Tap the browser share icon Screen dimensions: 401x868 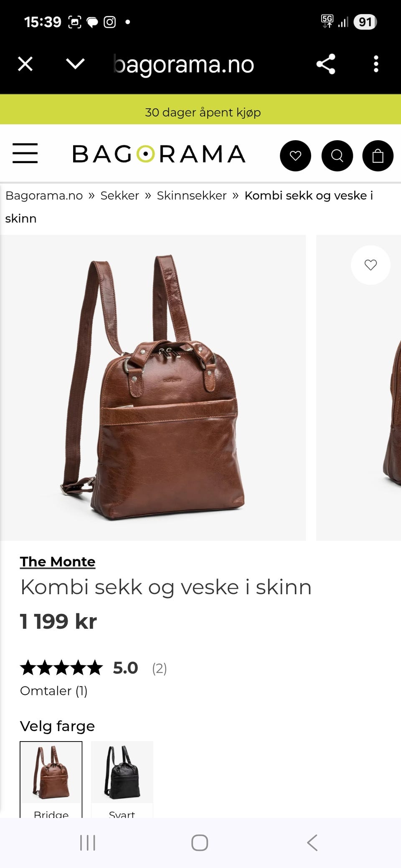click(326, 64)
